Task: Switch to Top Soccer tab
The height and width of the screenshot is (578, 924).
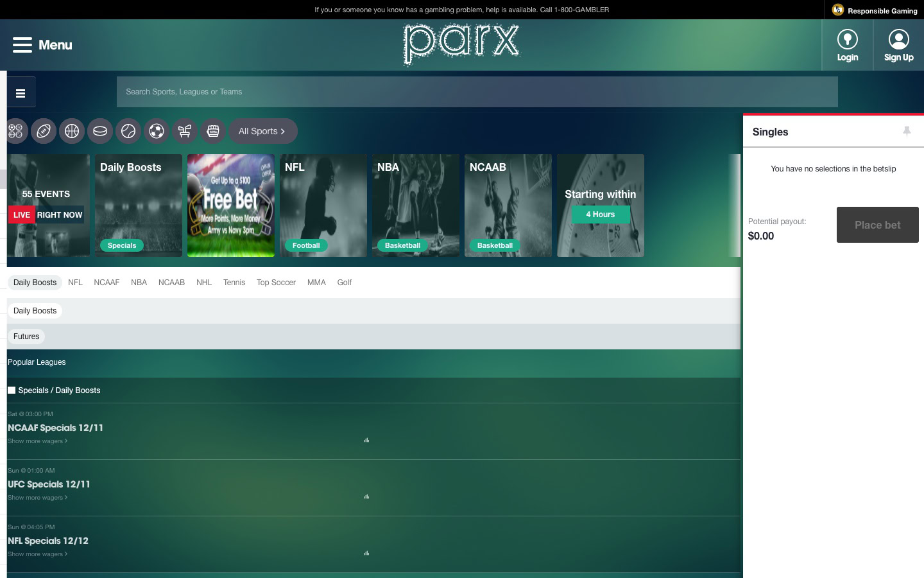Action: coord(276,283)
